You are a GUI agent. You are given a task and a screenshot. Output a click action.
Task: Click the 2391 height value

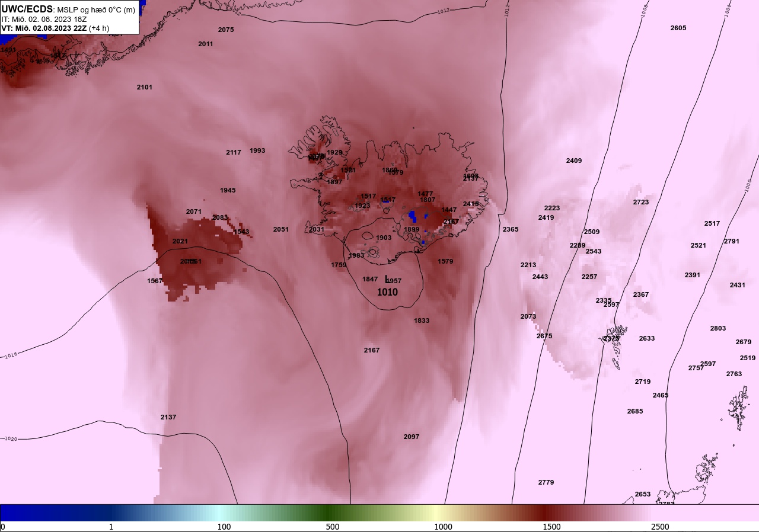point(693,275)
